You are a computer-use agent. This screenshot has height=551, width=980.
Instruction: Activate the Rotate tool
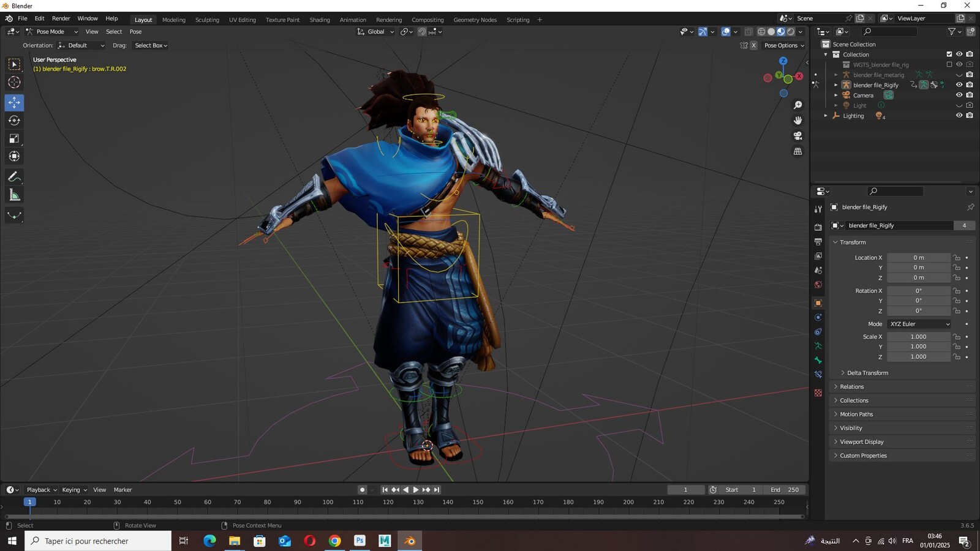14,121
